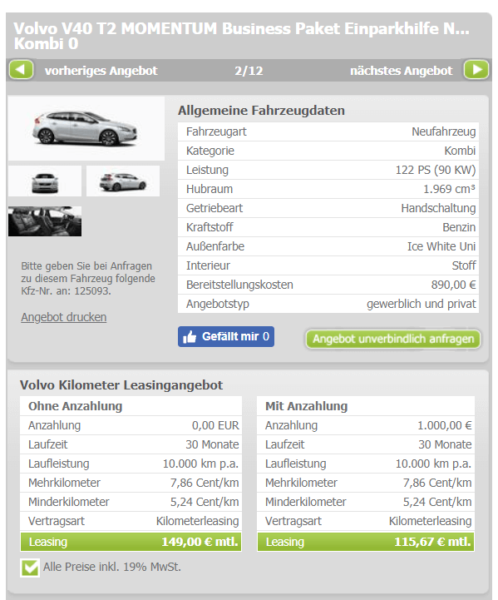Click the vorheriges Angebot label
The image size is (498, 600).
(101, 70)
